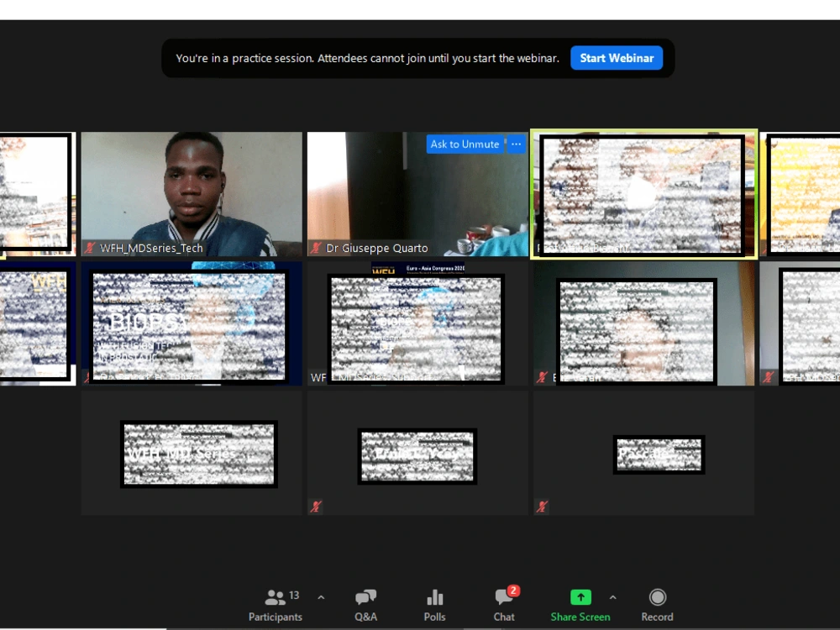Select the WFH_MD Series participant thumbnail
Image resolution: width=840 pixels, height=630 pixels.
[x=198, y=454]
